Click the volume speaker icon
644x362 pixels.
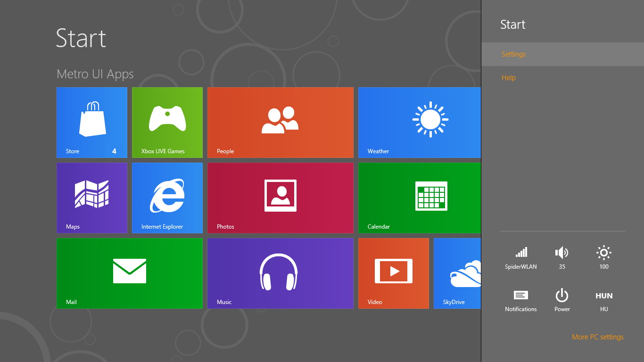(562, 253)
